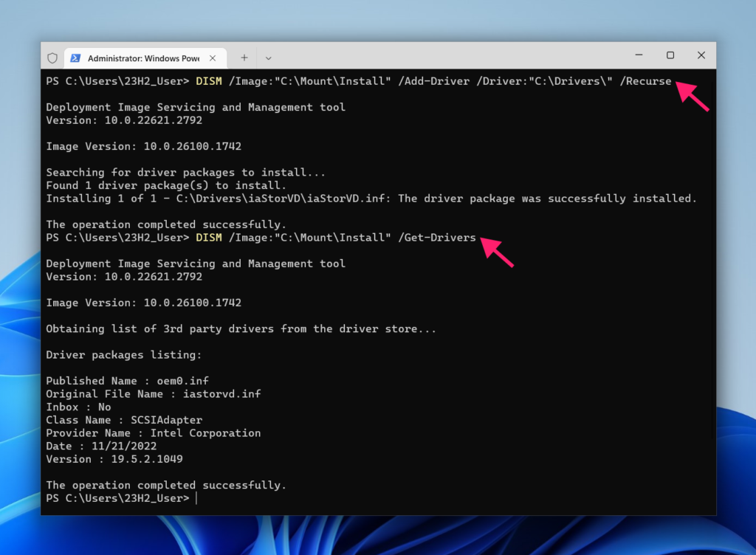Click 'Published Name : oem0.inf' line

coord(127,381)
